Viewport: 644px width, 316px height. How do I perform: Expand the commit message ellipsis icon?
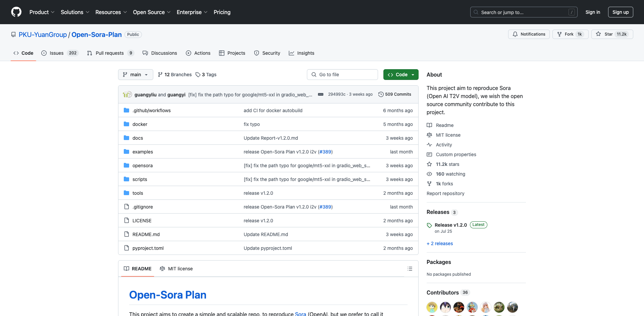pos(321,94)
